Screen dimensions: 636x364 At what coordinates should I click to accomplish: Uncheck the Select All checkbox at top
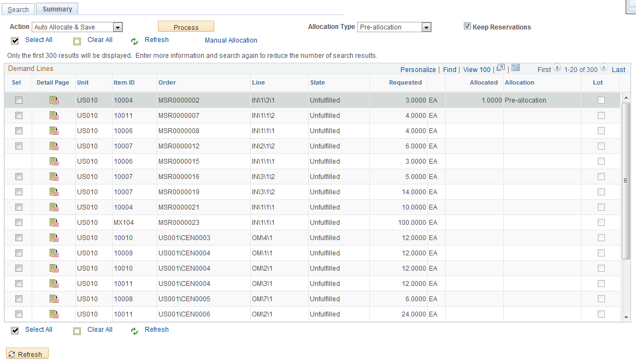point(14,40)
